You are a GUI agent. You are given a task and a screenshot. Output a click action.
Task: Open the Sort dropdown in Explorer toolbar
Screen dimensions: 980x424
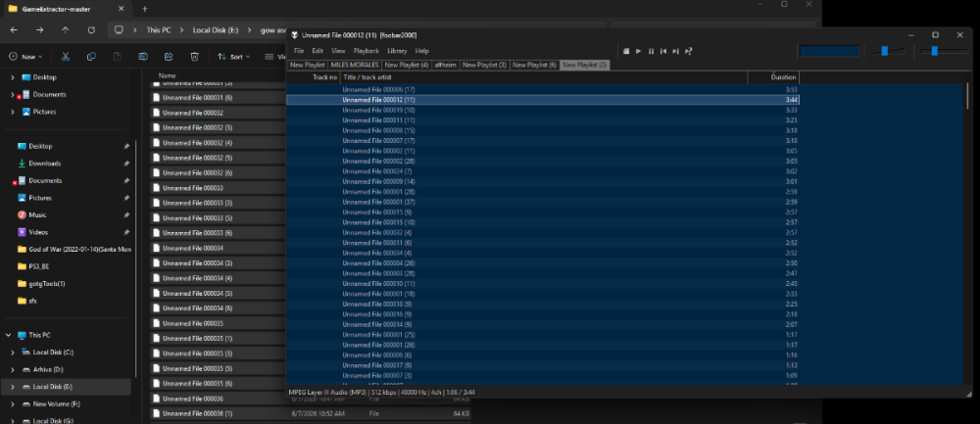tap(234, 56)
